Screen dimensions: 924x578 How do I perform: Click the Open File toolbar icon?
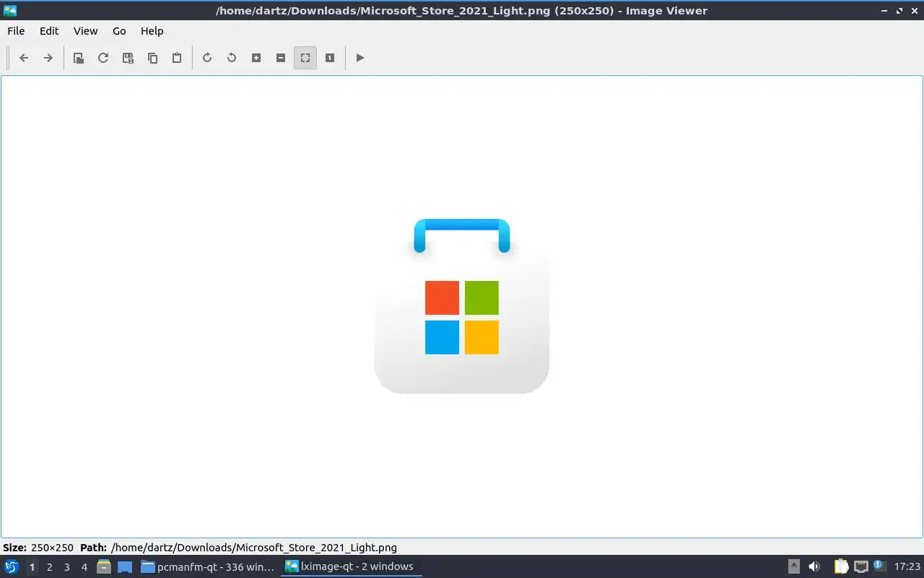(79, 58)
